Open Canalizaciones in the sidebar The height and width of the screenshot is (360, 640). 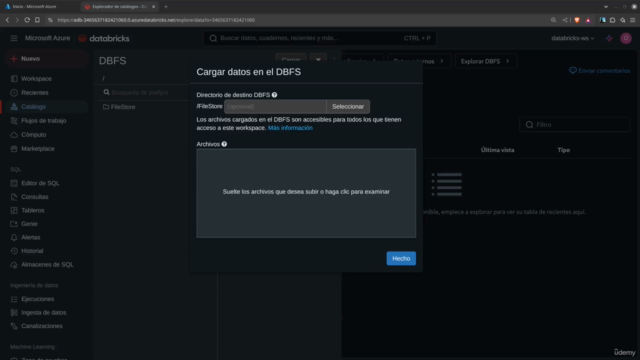coord(42,326)
